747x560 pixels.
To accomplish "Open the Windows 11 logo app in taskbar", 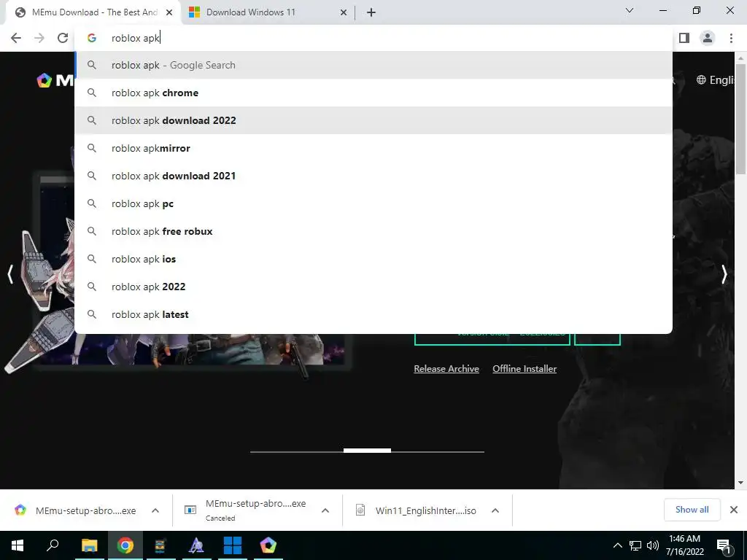I will point(233,545).
